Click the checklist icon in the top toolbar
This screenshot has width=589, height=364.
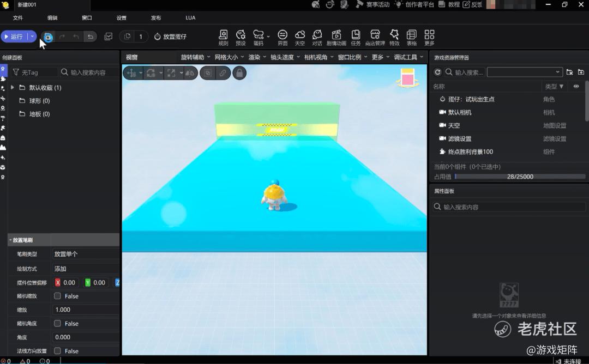pos(108,37)
